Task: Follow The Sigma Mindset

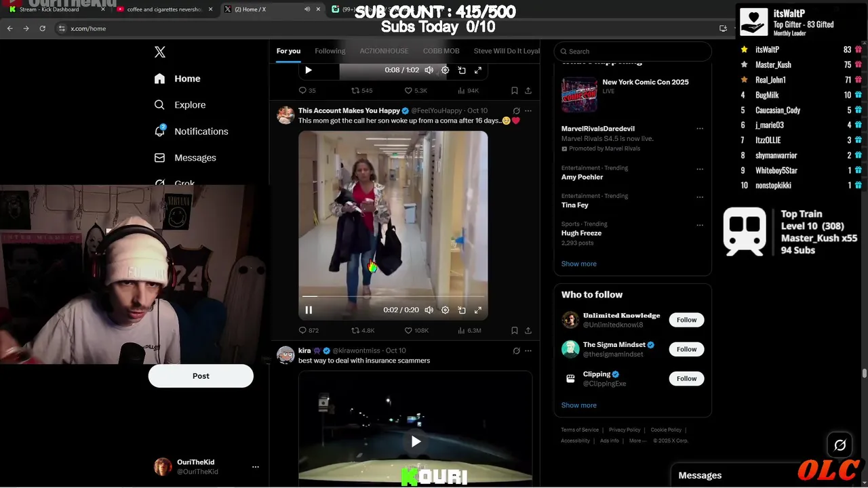Action: coord(686,349)
